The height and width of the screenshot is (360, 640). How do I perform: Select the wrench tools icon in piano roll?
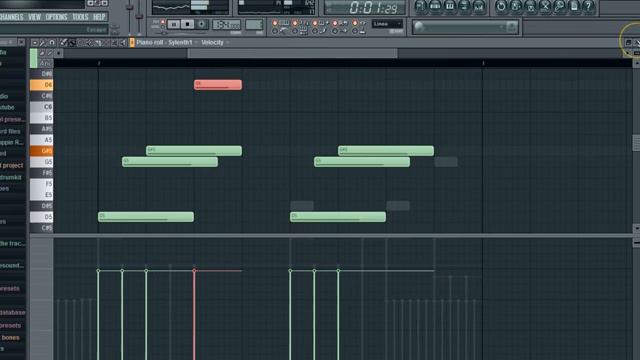pos(43,42)
